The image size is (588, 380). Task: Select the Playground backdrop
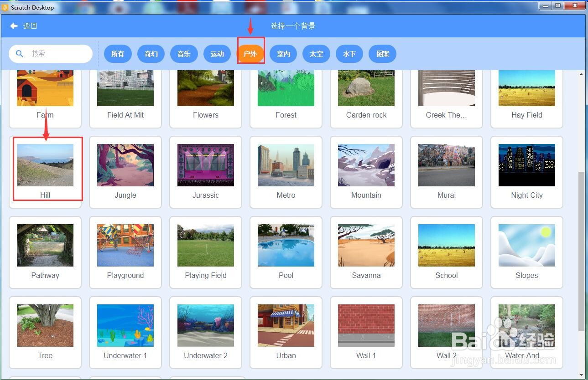click(125, 252)
